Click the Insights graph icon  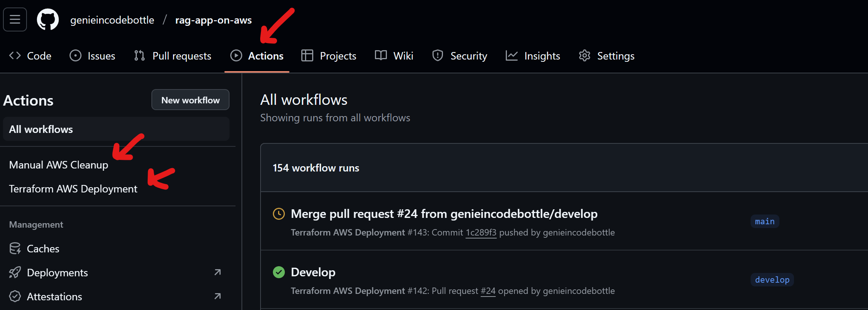click(512, 56)
